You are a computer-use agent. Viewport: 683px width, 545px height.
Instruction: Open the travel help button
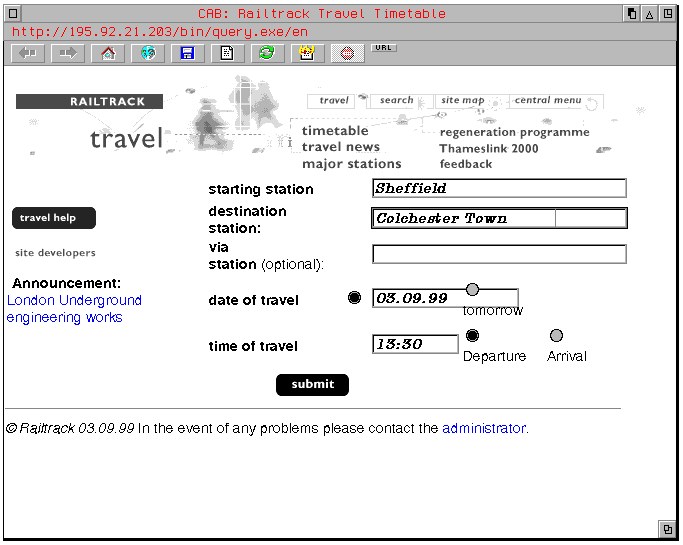(54, 218)
